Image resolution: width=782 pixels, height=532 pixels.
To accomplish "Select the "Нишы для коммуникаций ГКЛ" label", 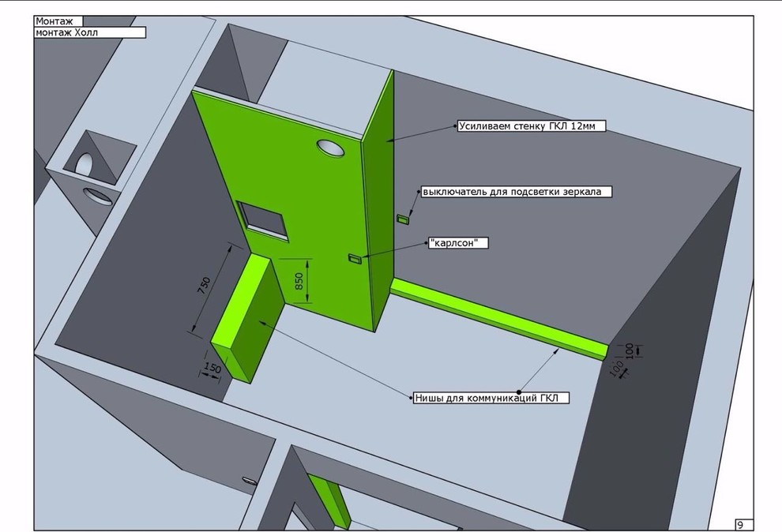I will 491,398.
